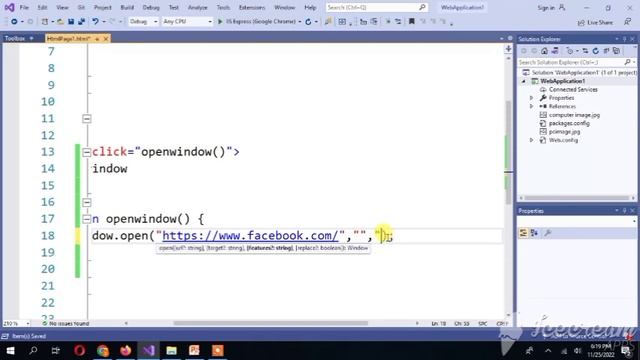Select packages.config in Solution Explorer
The height and width of the screenshot is (360, 640).
[569, 123]
